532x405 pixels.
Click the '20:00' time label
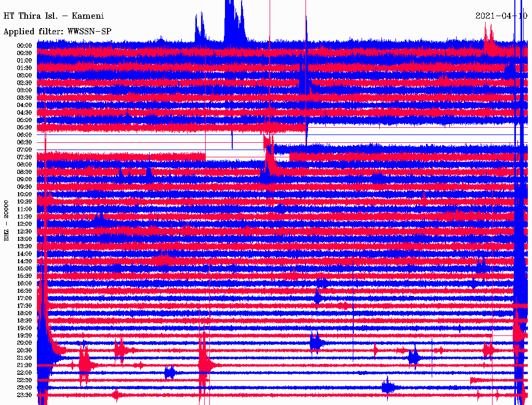pyautogui.click(x=24, y=343)
